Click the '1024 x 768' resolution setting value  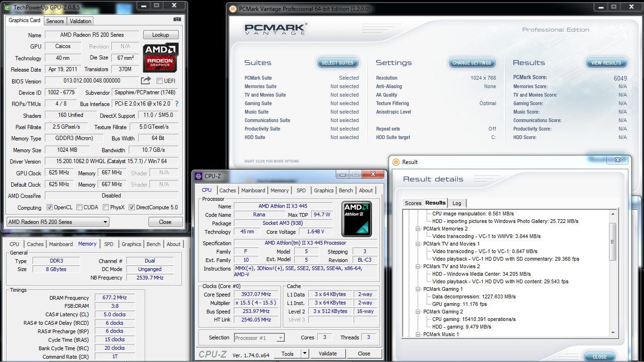[483, 78]
